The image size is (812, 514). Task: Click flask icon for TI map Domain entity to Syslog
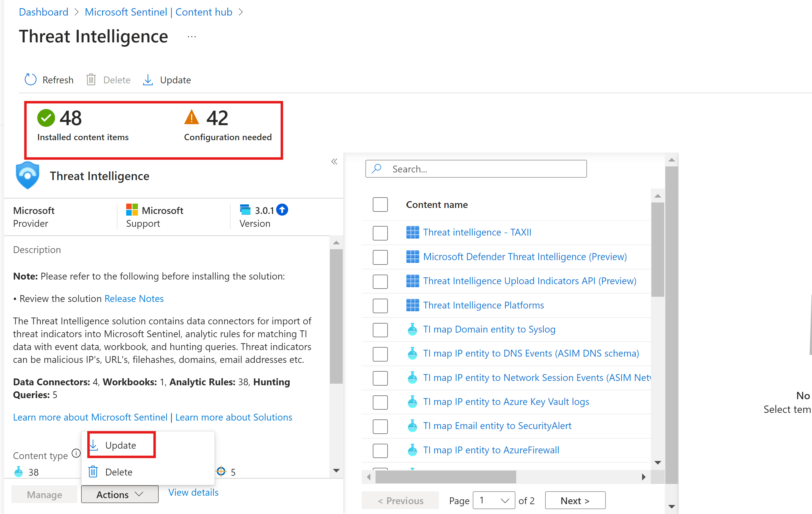(x=412, y=330)
